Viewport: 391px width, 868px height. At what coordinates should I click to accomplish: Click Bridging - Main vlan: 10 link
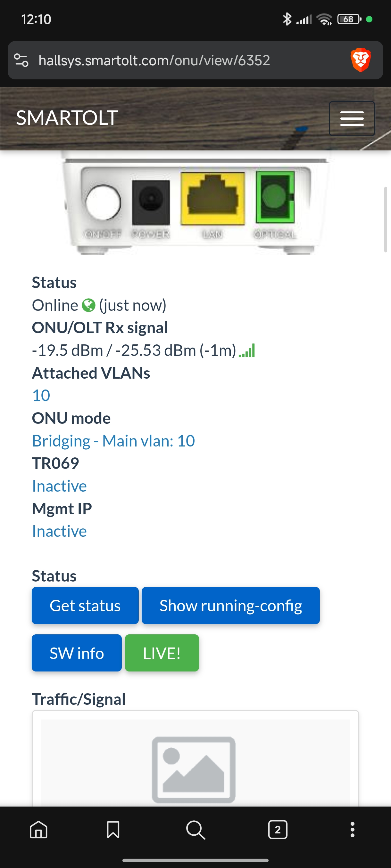113,441
